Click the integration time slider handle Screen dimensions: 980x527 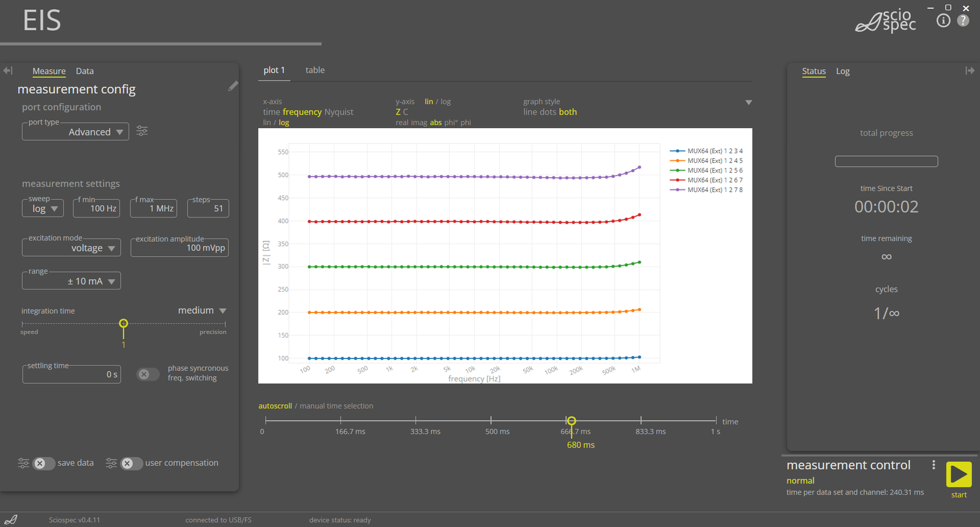124,324
